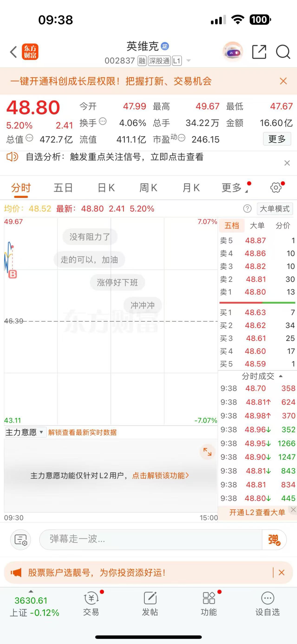The image size is (297, 644).
Task: Tap the 融 margin tag
Action: click(x=142, y=61)
